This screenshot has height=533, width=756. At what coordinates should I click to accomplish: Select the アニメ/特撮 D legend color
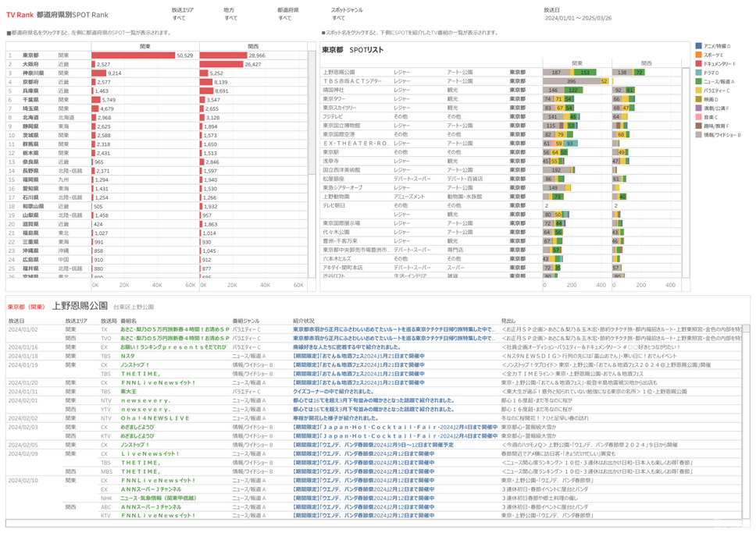(698, 46)
